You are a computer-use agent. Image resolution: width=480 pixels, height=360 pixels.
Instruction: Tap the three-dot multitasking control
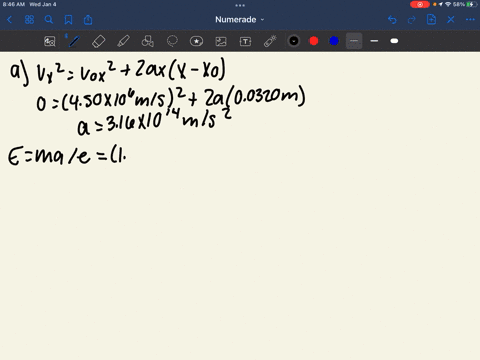click(240, 5)
